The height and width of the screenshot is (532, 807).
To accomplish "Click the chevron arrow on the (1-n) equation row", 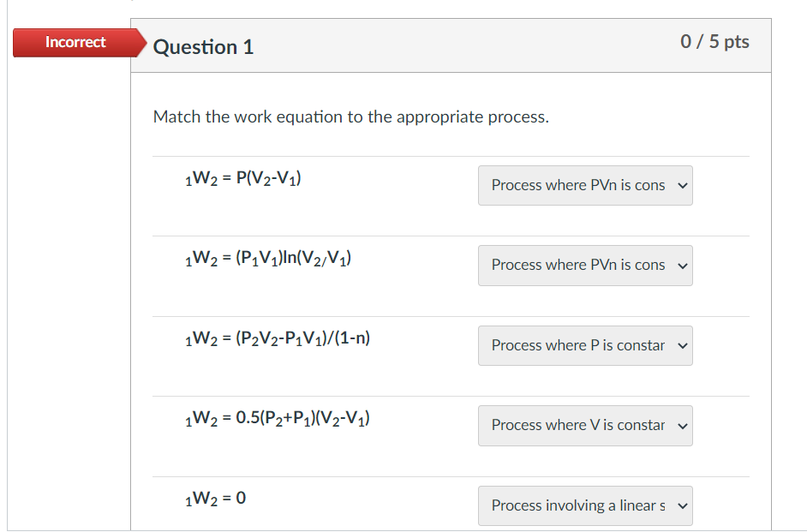I will [x=682, y=346].
